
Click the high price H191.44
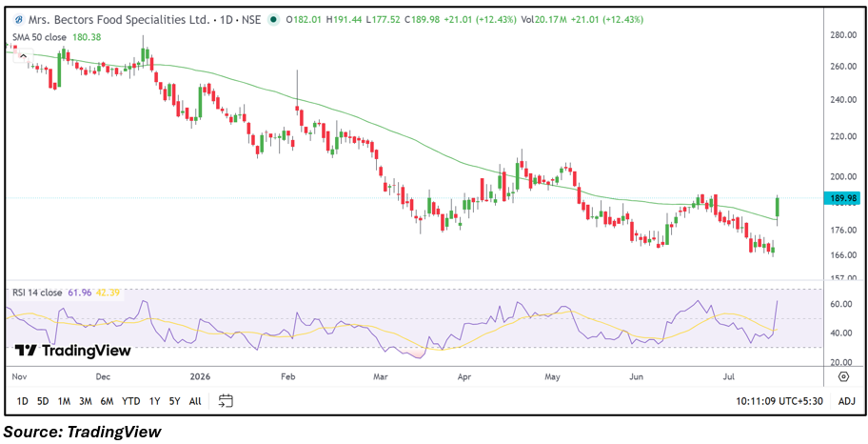coord(345,19)
